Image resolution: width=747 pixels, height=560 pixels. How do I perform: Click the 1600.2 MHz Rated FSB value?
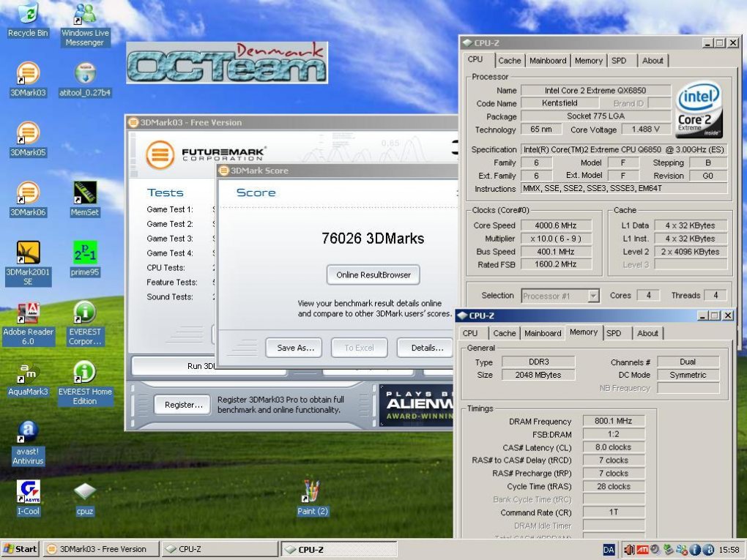pos(556,264)
